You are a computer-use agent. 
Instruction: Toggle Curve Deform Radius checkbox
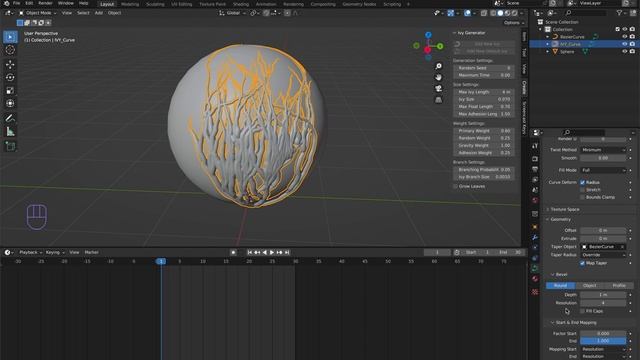click(582, 182)
